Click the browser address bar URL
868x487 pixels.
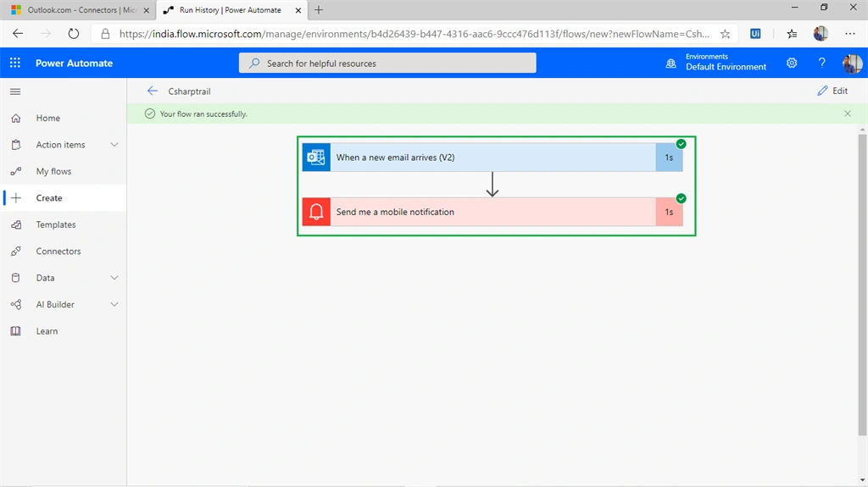(414, 34)
